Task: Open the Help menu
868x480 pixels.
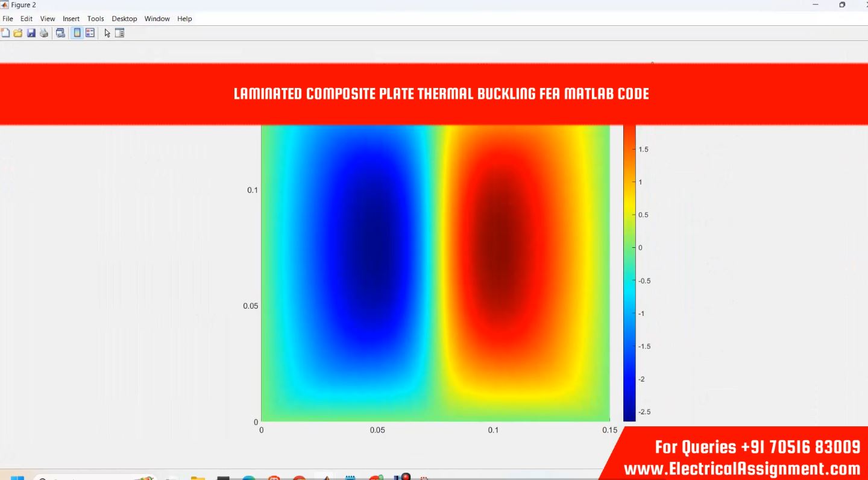Action: click(x=184, y=19)
